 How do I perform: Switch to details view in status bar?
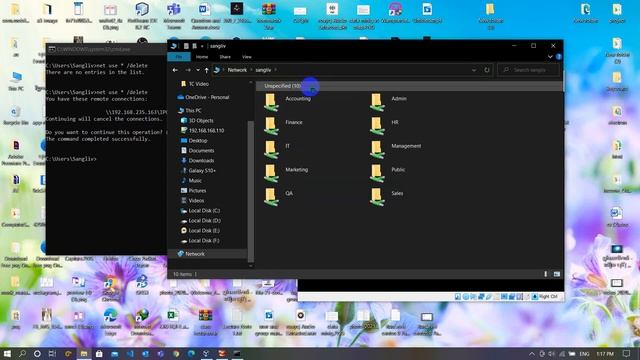tap(546, 274)
